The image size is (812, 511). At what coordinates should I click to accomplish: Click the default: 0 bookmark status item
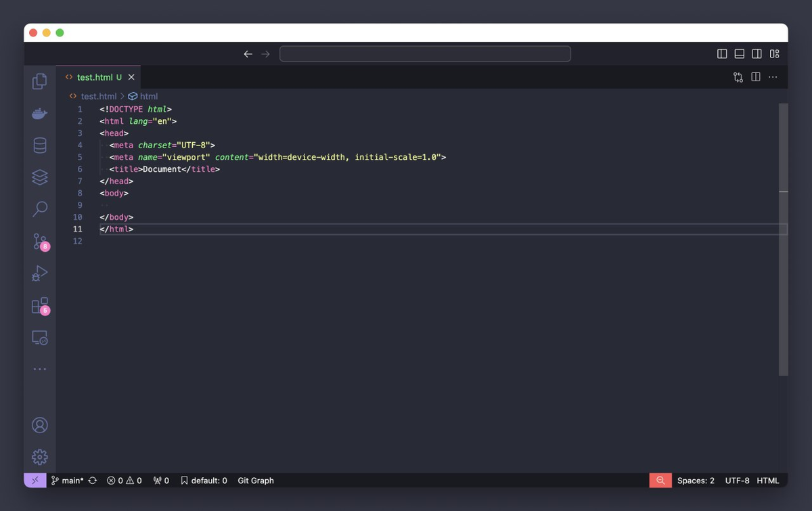[x=204, y=481]
